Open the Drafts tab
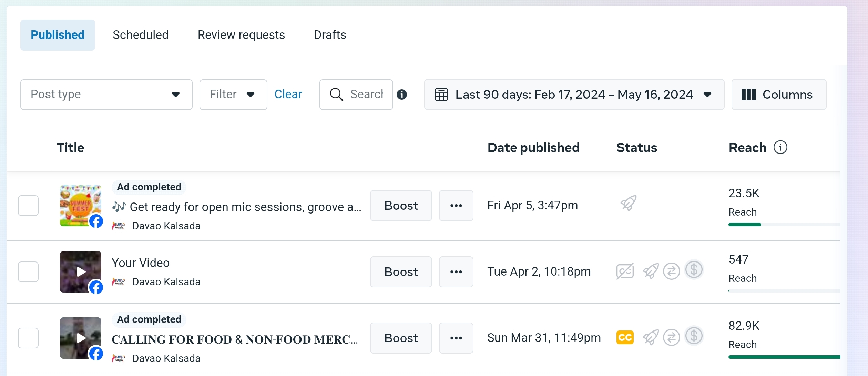Image resolution: width=868 pixels, height=376 pixels. [x=330, y=35]
